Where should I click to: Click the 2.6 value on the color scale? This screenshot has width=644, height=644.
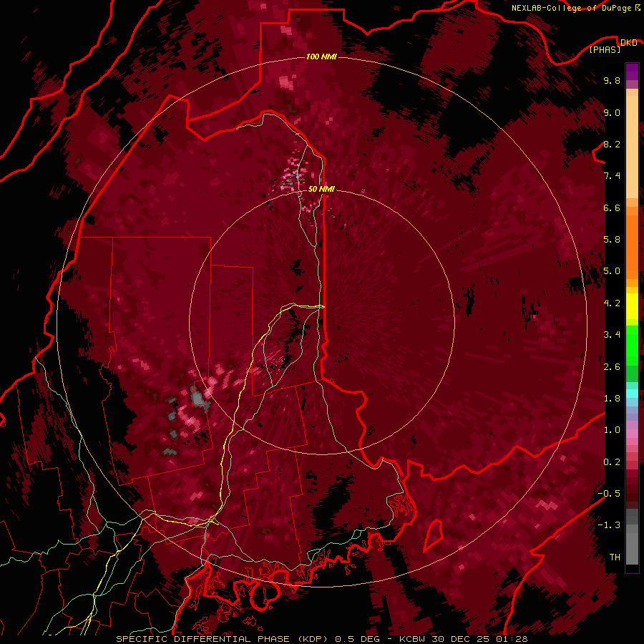click(x=612, y=367)
